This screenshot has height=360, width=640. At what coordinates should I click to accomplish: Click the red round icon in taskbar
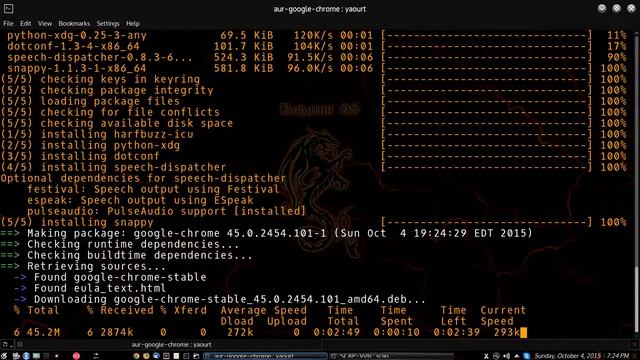(76, 356)
